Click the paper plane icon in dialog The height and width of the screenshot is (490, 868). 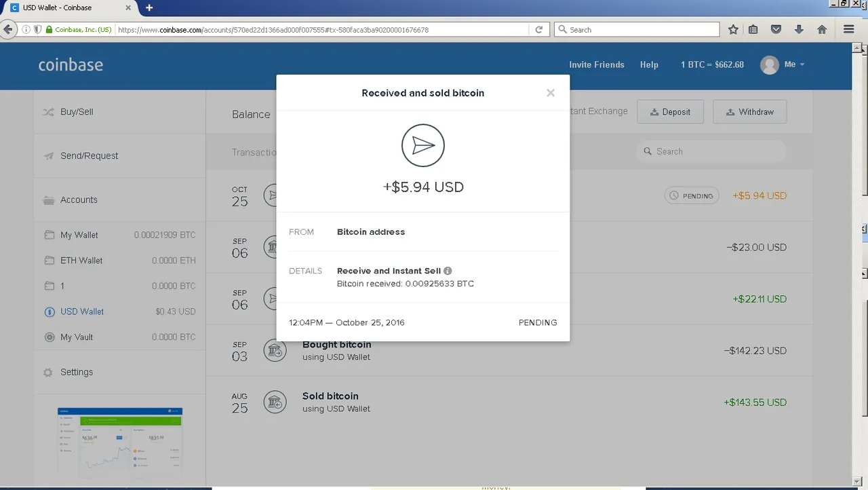click(x=423, y=145)
